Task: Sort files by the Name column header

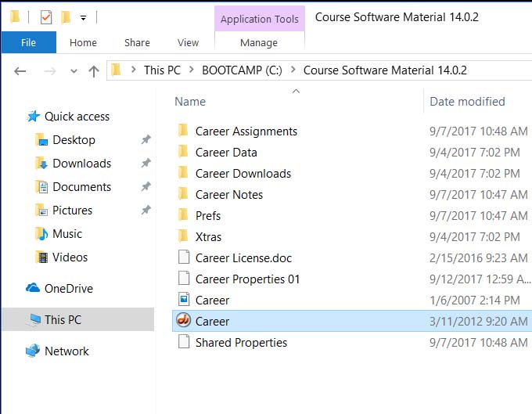Action: pos(190,102)
